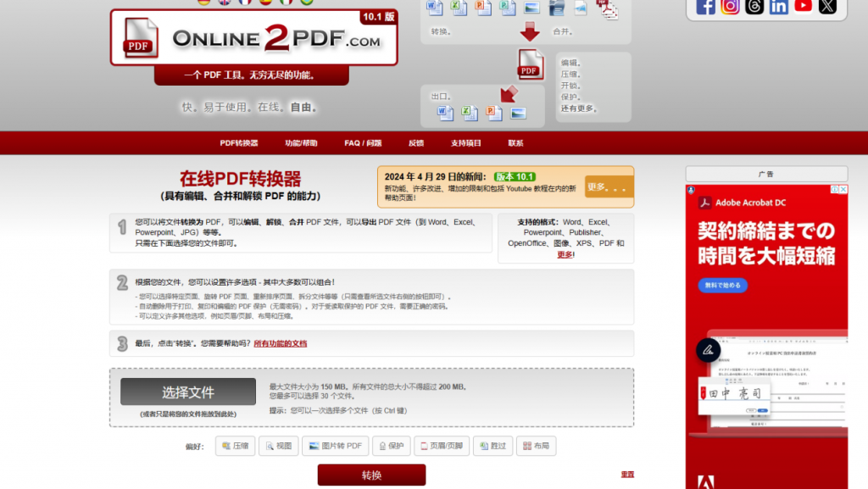
Task: Open the PDF转换器 menu item
Action: [238, 143]
